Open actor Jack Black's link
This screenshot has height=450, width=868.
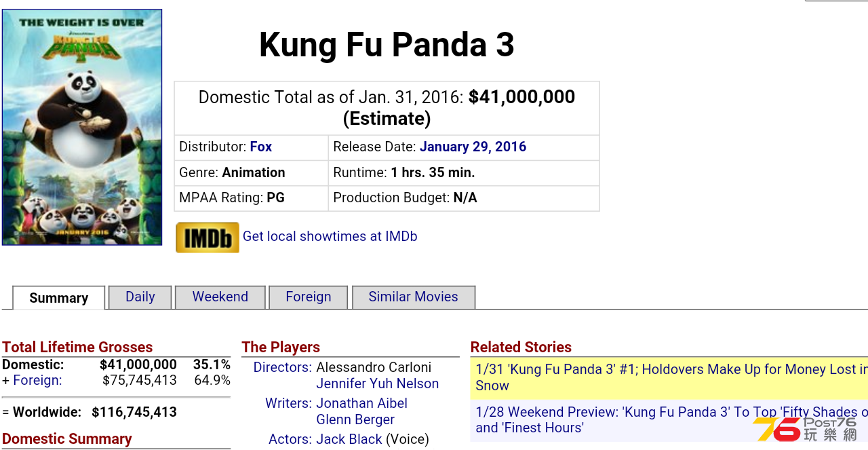349,439
